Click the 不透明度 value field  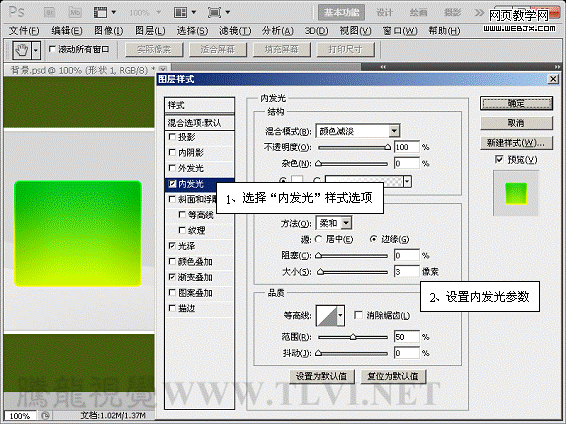[x=407, y=147]
